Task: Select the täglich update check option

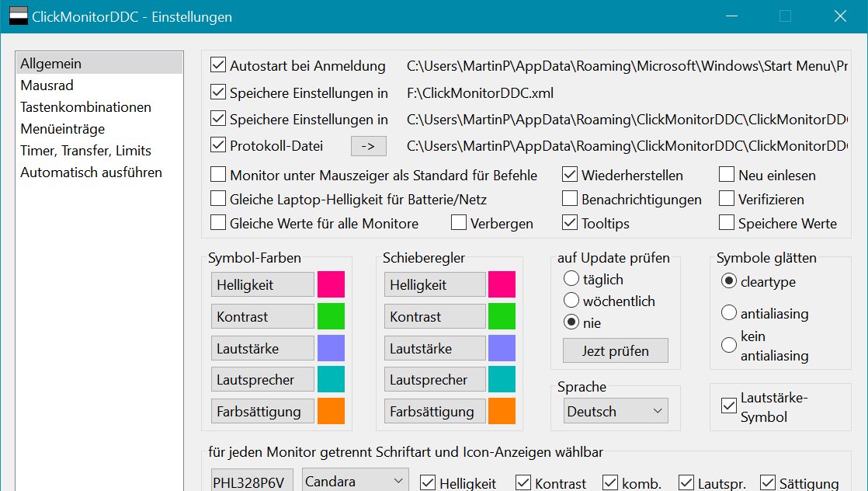Action: coord(571,279)
